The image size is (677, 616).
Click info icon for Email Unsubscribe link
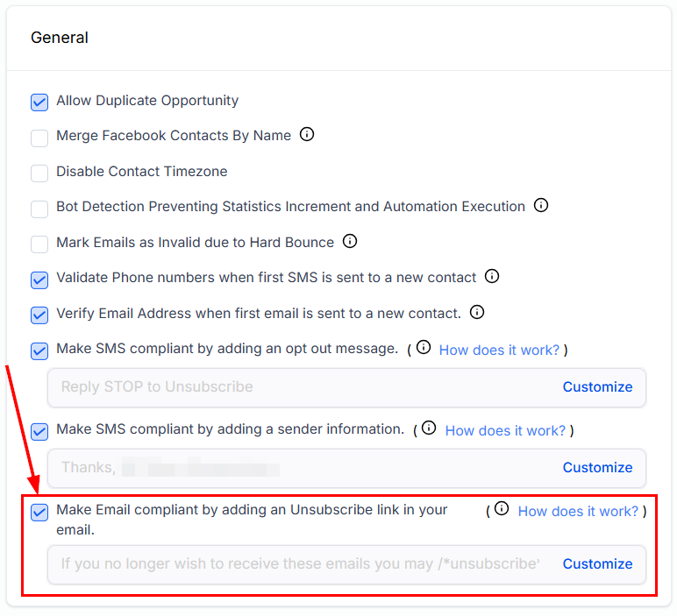coord(502,509)
